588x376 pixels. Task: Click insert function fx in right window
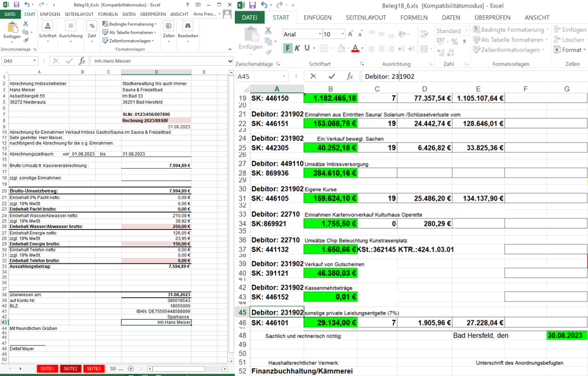pos(350,76)
